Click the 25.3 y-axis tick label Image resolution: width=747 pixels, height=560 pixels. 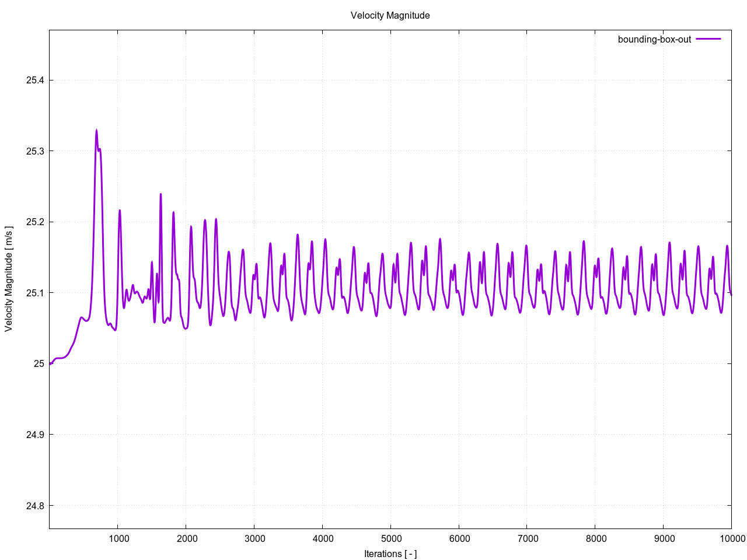click(35, 151)
